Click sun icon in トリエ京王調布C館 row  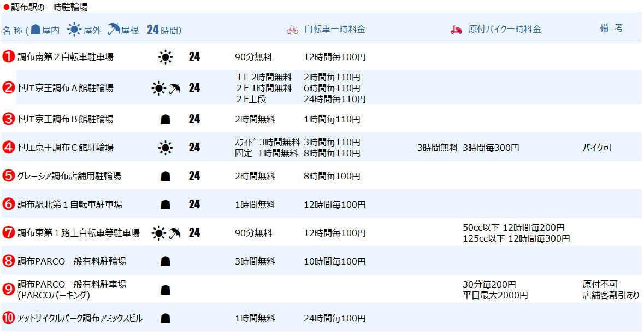[165, 148]
